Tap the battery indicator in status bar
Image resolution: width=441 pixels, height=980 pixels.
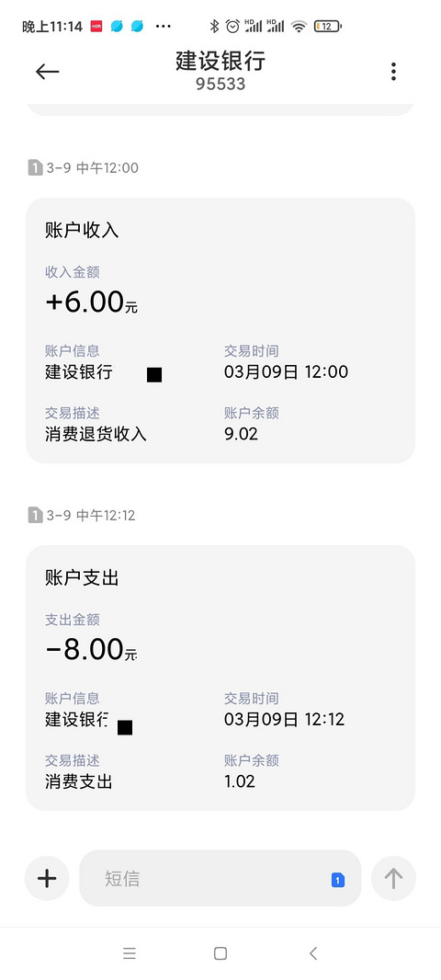pos(327,27)
